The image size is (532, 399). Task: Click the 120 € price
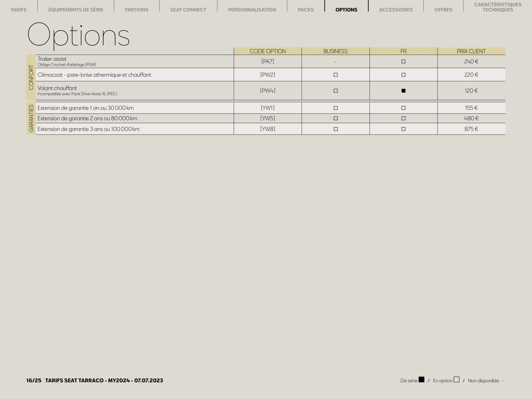coord(471,91)
